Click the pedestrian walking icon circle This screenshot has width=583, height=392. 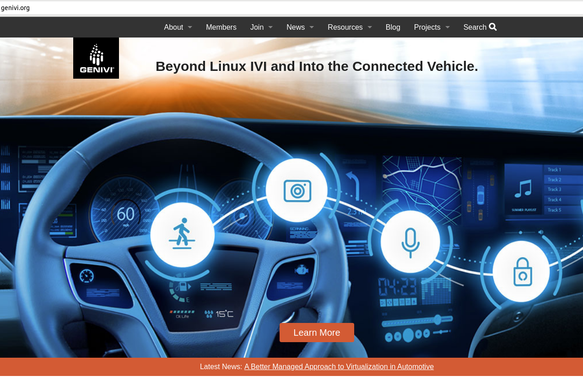pos(182,234)
